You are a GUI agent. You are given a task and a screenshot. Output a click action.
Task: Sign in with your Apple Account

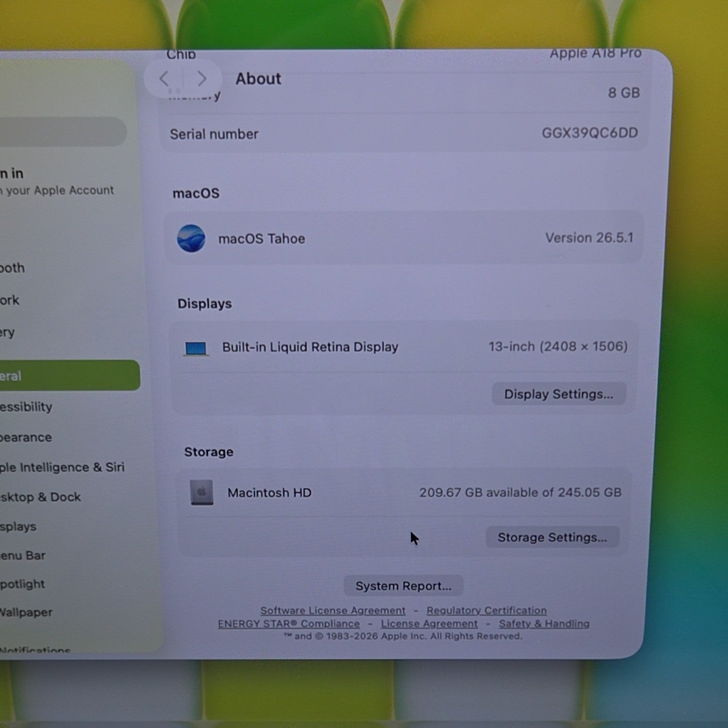click(57, 182)
